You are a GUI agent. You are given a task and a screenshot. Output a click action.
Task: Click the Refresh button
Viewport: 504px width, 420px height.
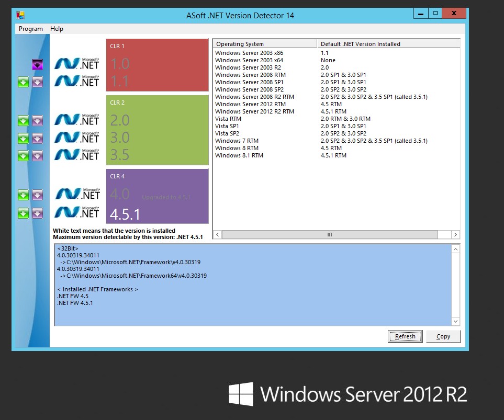[x=405, y=336]
